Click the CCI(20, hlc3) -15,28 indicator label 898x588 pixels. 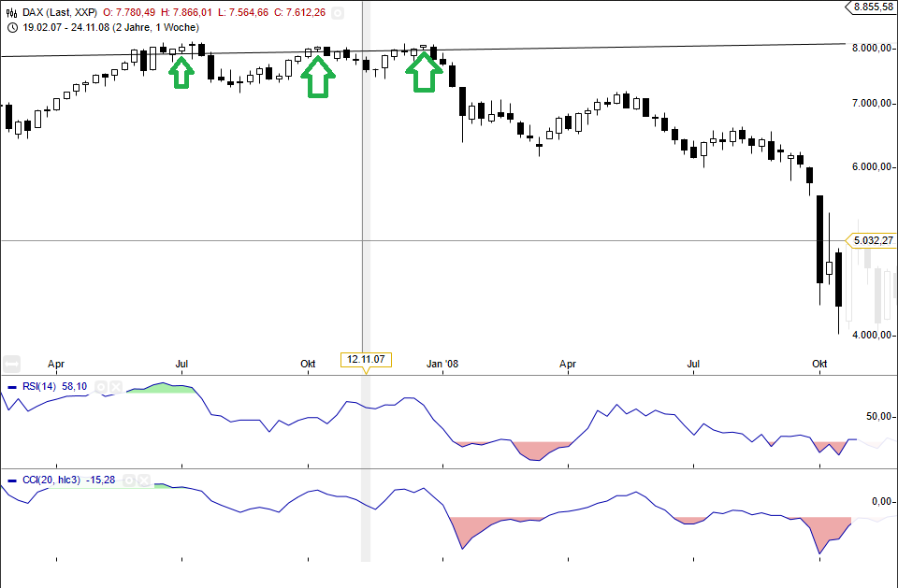click(x=67, y=480)
